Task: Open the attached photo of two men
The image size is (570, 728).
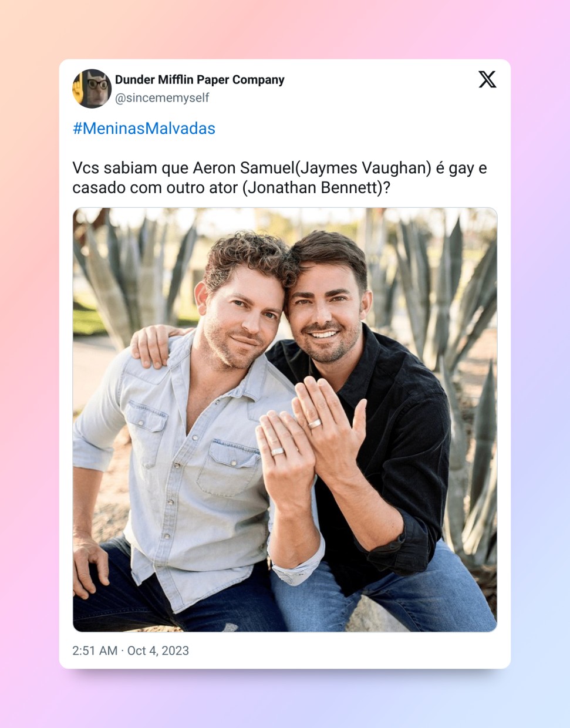Action: [x=285, y=420]
